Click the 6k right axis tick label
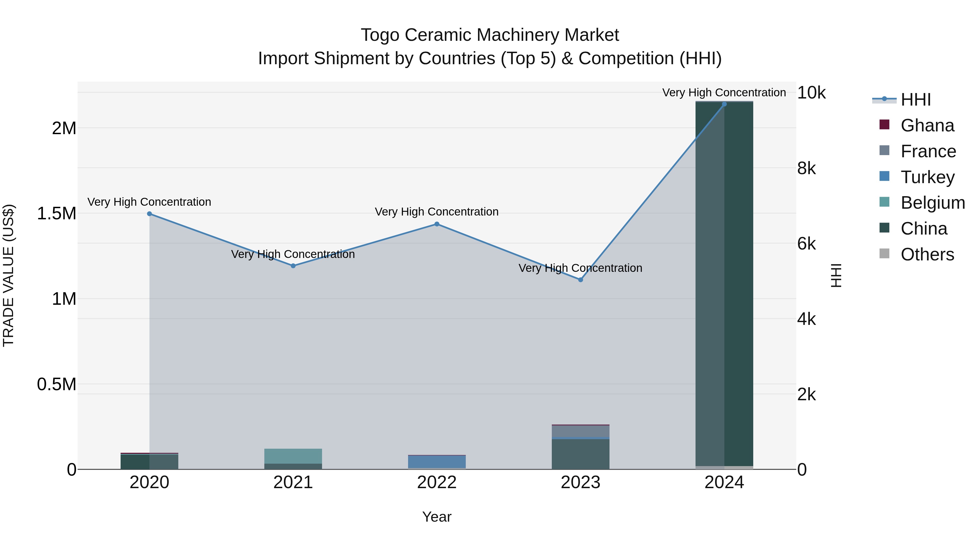 click(x=807, y=244)
